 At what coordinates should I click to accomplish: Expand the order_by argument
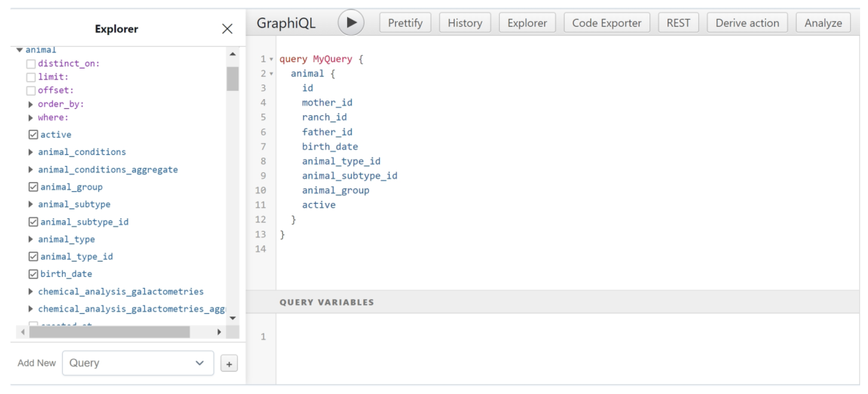[31, 104]
